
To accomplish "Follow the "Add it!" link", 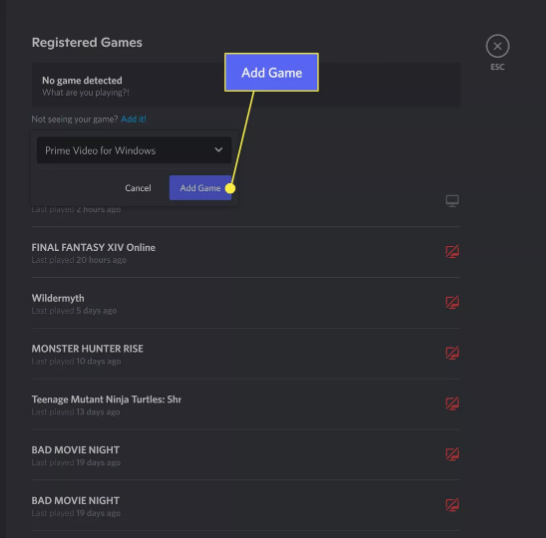I will tap(133, 119).
